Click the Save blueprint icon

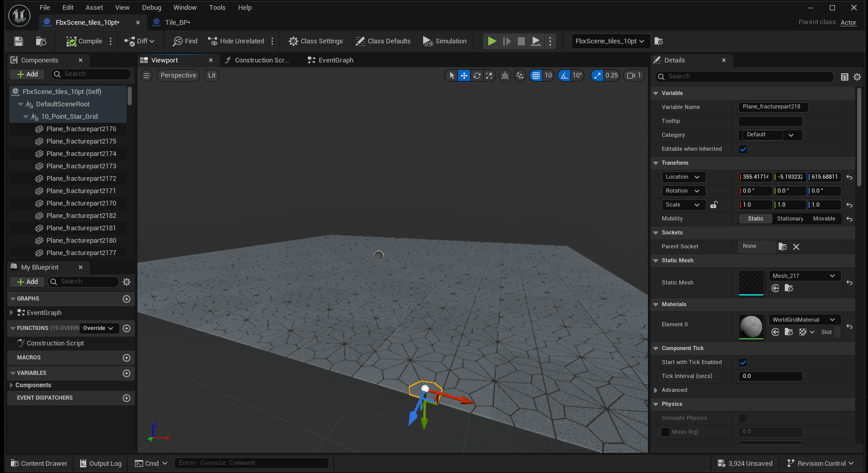(19, 41)
